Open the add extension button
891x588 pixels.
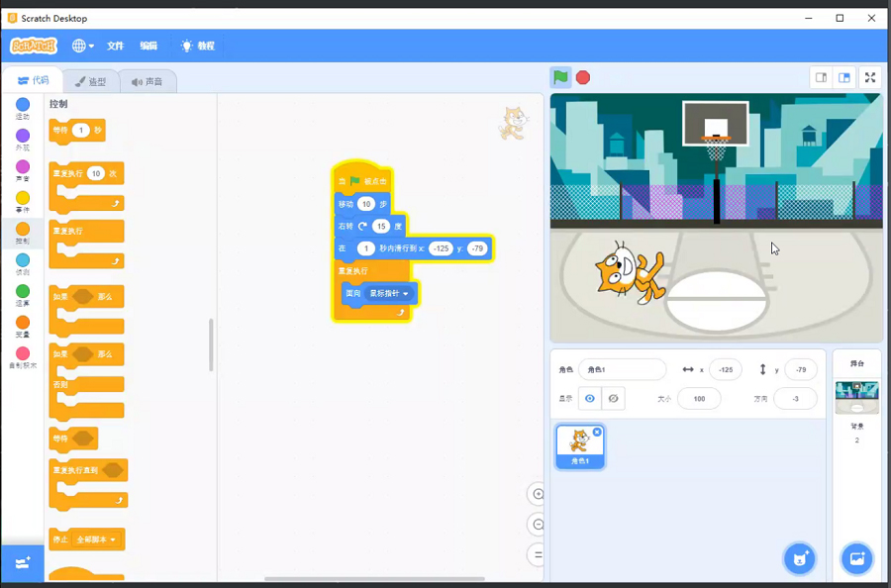(x=22, y=561)
